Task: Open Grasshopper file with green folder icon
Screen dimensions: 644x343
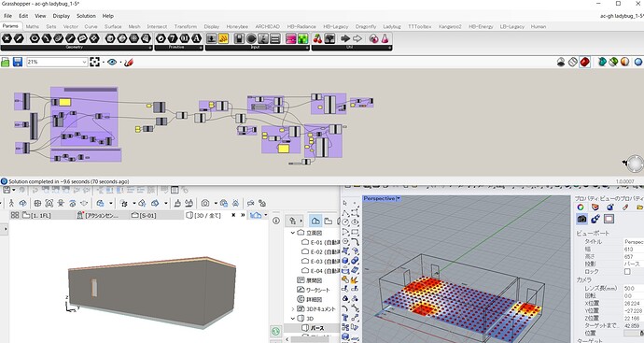Action: (x=6, y=62)
